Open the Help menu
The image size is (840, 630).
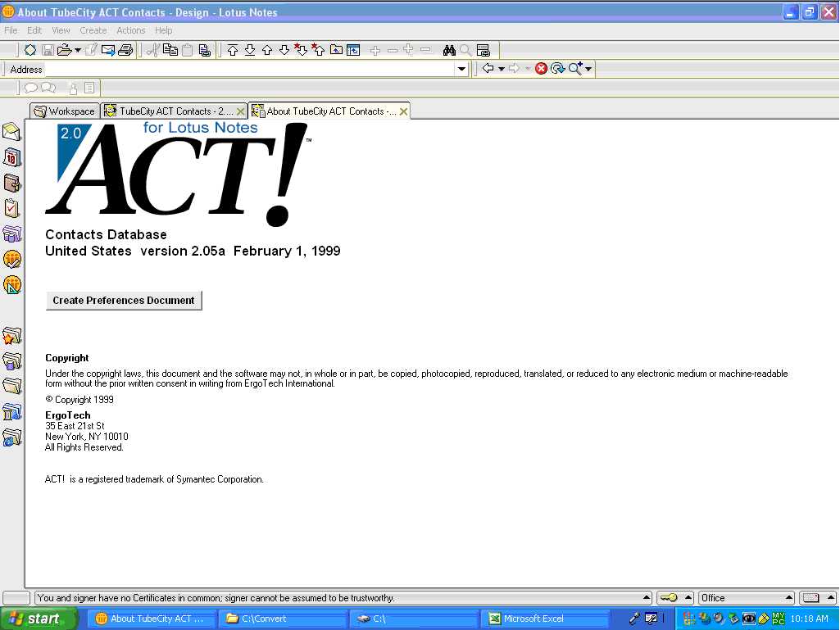[x=163, y=30]
